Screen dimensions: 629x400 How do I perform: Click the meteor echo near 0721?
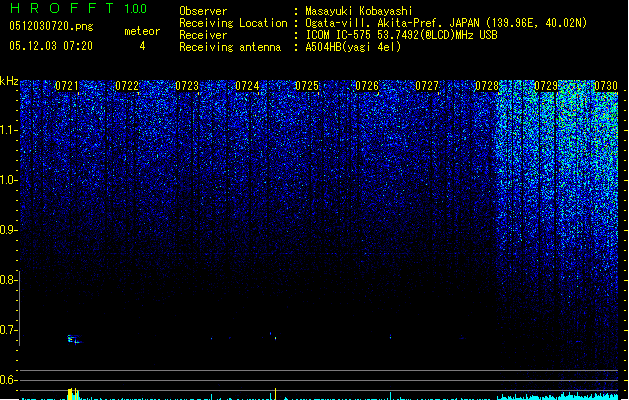coord(74,339)
